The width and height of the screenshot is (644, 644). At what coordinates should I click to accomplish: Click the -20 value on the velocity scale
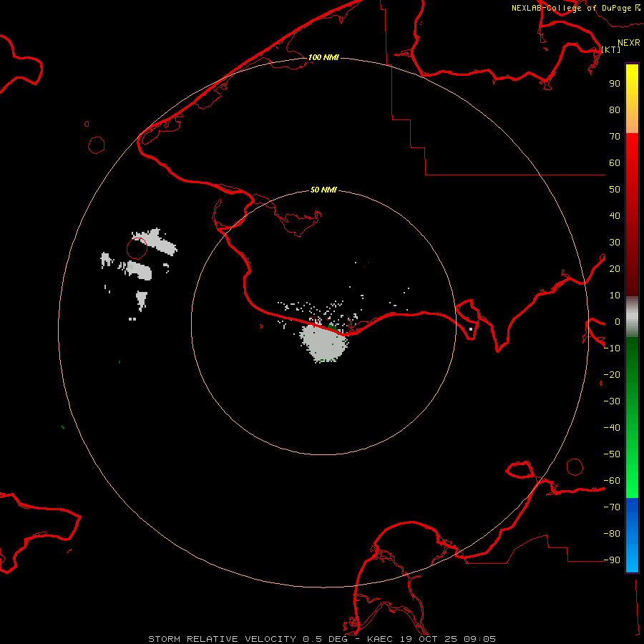[612, 374]
